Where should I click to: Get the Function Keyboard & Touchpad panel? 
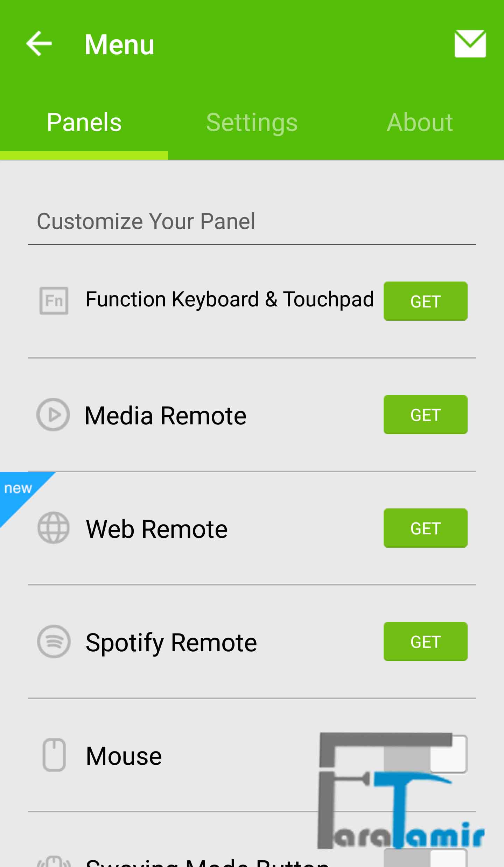425,301
